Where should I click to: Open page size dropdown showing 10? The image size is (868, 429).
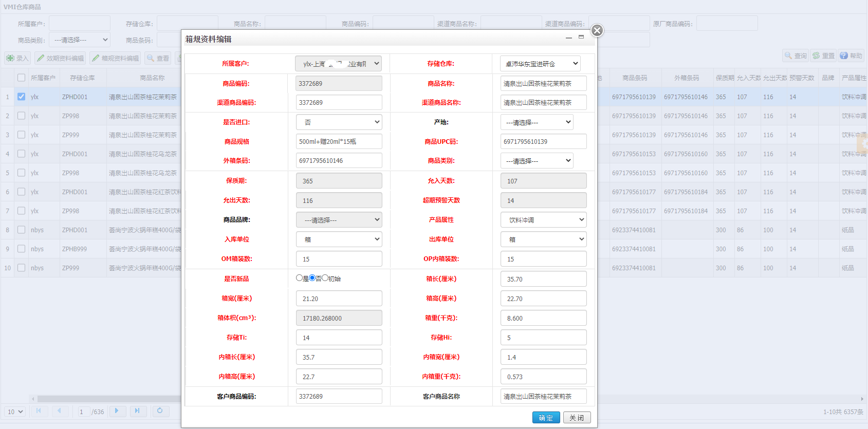tap(15, 412)
